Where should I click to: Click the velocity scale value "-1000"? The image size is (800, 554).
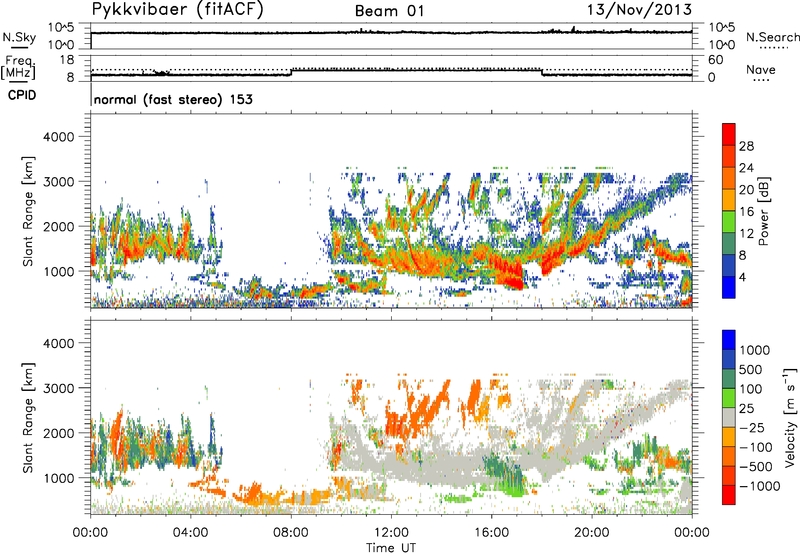[759, 486]
